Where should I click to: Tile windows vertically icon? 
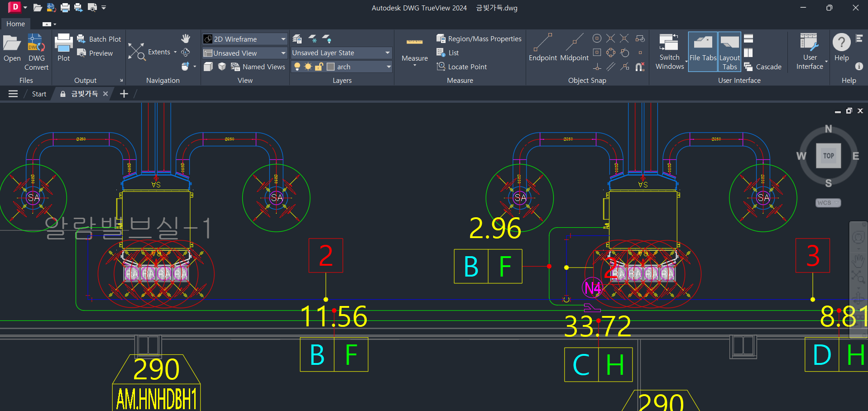click(x=748, y=53)
